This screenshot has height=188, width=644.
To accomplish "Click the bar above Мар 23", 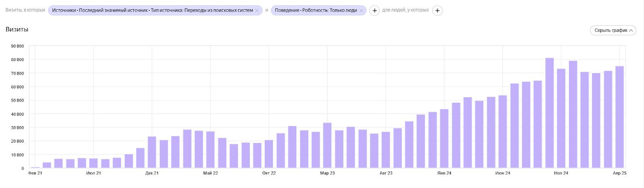I will tap(327, 145).
